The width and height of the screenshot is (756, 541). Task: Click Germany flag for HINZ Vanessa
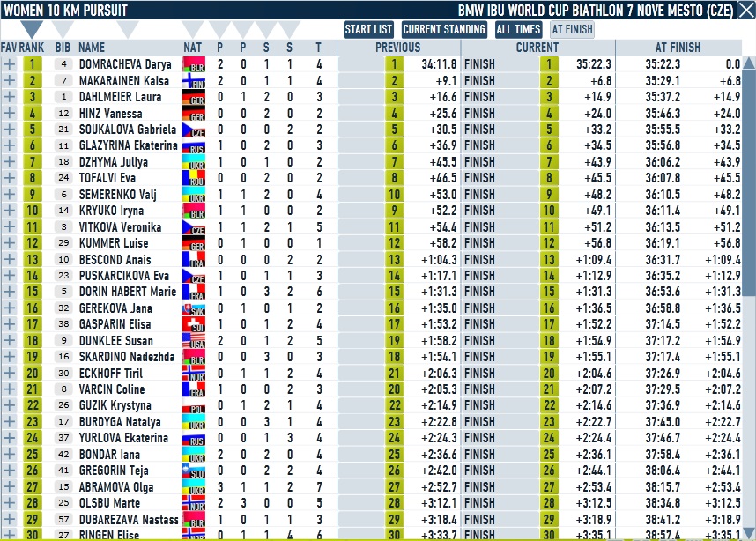193,113
